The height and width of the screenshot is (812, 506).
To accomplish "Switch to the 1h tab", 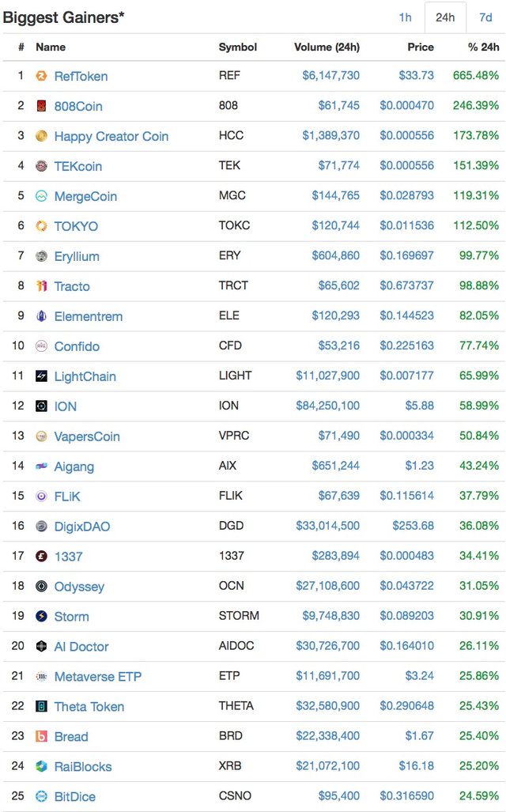I will pos(405,17).
